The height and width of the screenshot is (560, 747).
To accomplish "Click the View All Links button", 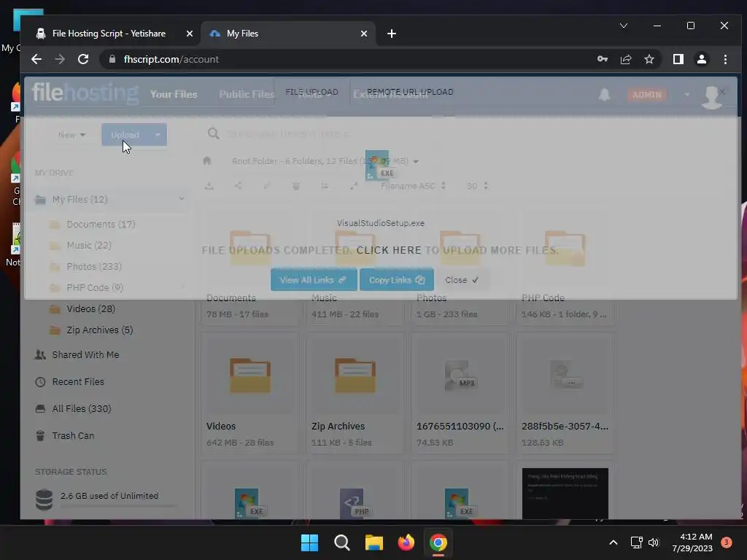I will point(314,279).
